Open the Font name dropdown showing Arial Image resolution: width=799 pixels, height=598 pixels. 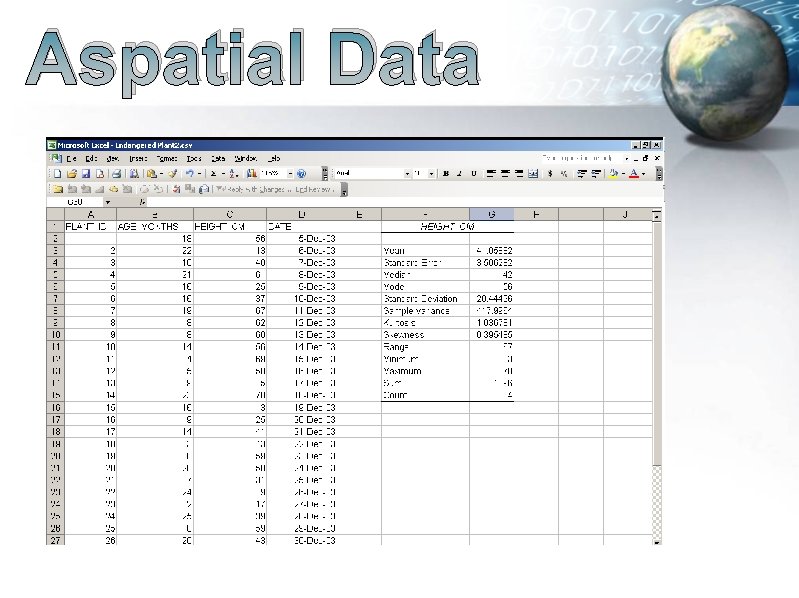[x=407, y=174]
